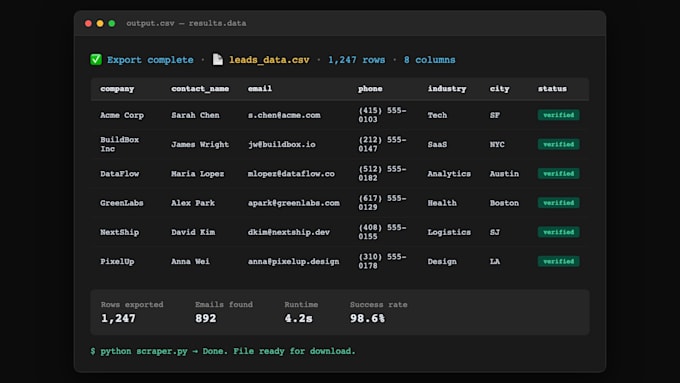Click the SaaS industry cell

[x=437, y=144]
